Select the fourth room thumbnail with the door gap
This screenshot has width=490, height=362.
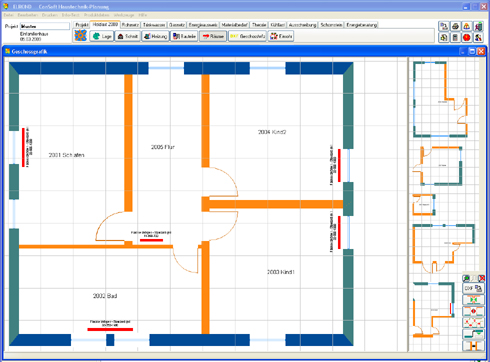[444, 248]
